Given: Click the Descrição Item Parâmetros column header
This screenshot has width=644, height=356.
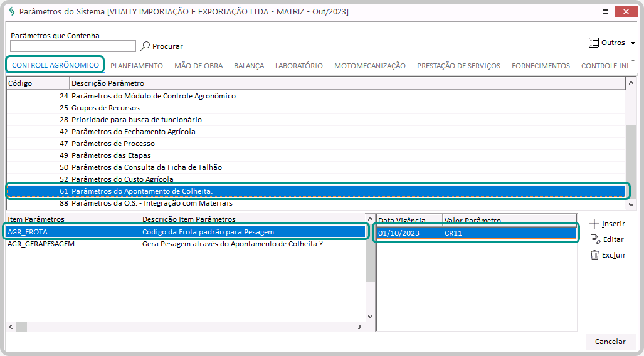Looking at the screenshot, I should tap(253, 219).
